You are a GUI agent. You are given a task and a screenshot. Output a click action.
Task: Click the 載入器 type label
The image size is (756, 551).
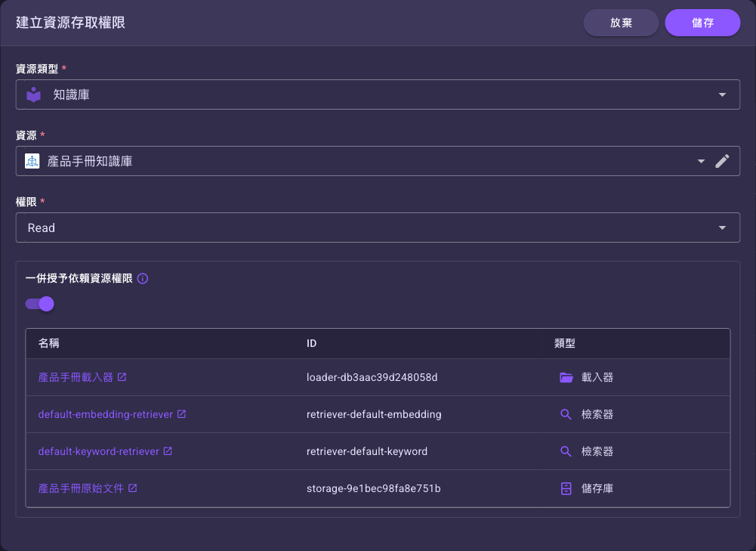coord(597,377)
